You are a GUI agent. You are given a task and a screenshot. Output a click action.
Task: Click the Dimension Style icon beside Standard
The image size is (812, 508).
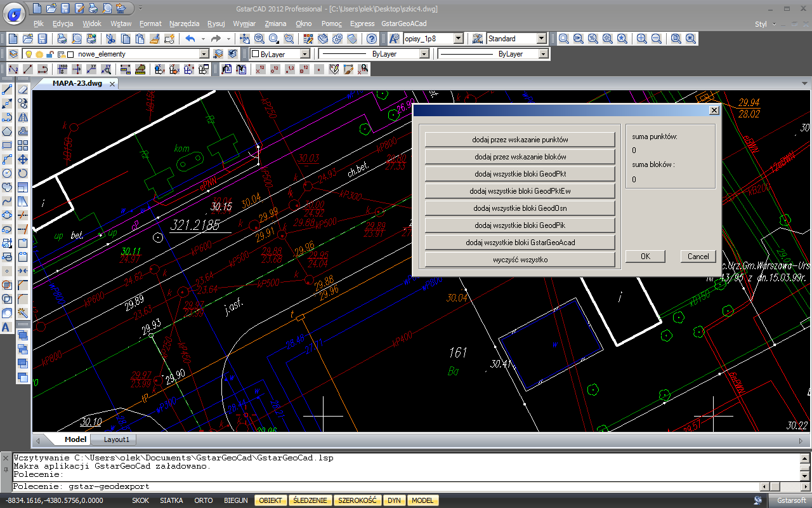[478, 39]
